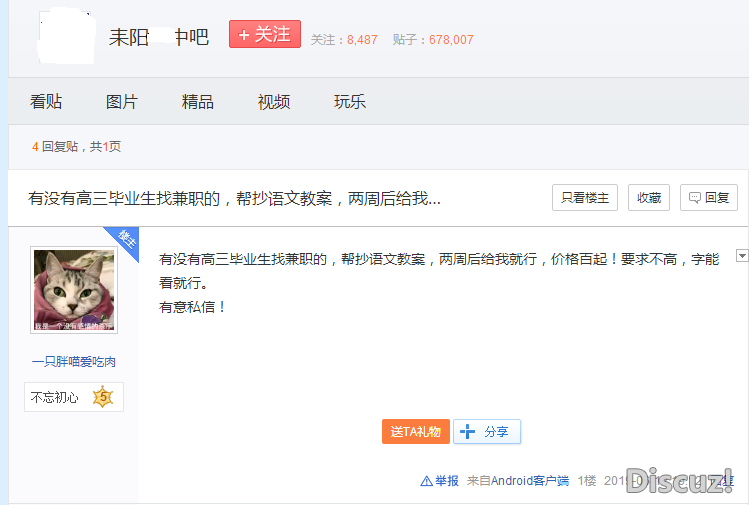Click the forum logo thumbnail
The height and width of the screenshot is (505, 749).
click(x=66, y=36)
